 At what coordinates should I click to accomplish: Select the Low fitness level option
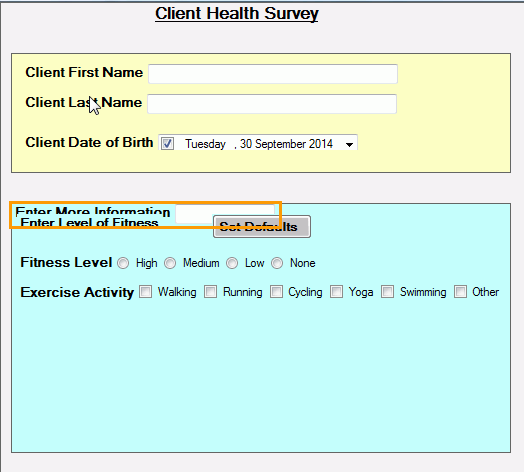pyautogui.click(x=232, y=263)
